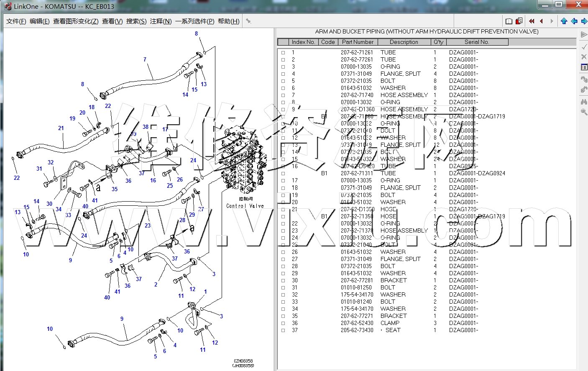
Task: Go to previous page with single red arrow
Action: (542, 21)
